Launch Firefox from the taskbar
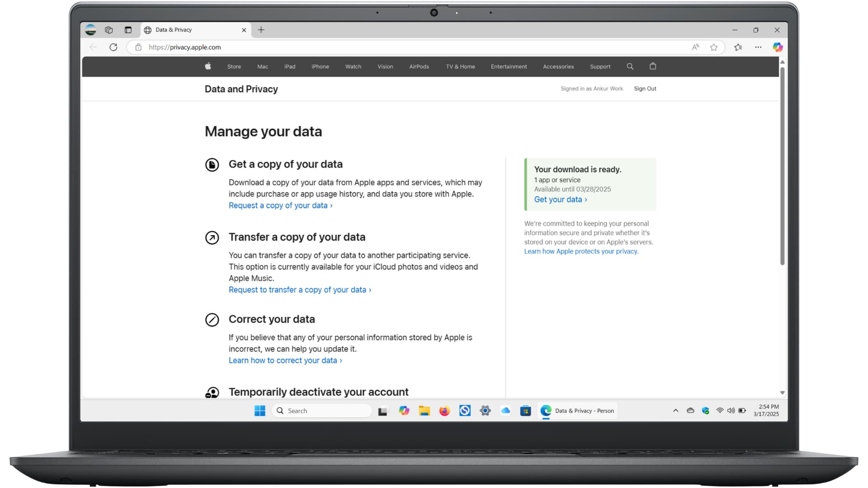Viewport: 868px width, 488px height. tap(444, 411)
